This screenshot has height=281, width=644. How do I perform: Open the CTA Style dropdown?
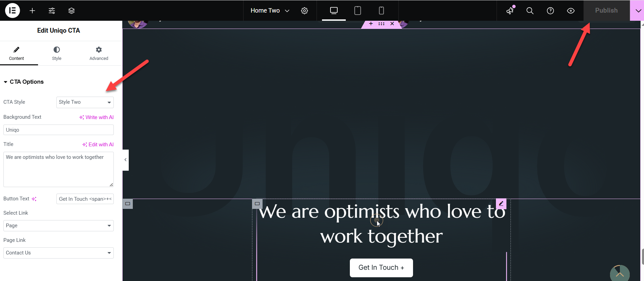tap(85, 102)
